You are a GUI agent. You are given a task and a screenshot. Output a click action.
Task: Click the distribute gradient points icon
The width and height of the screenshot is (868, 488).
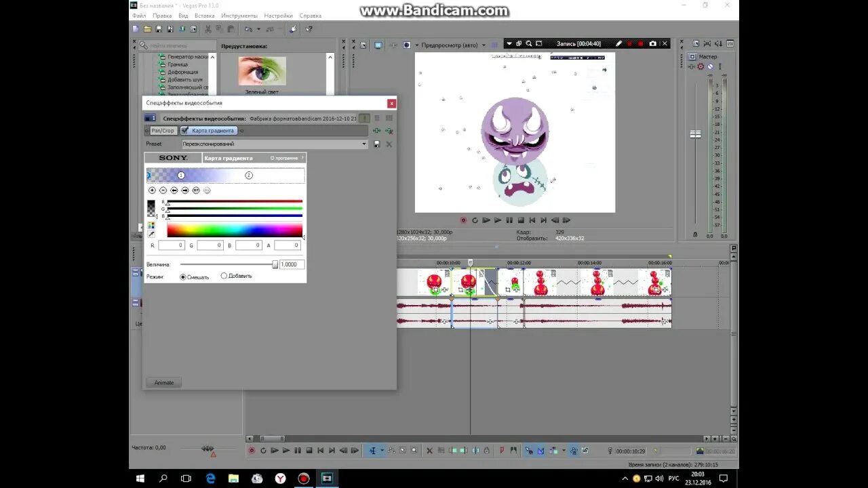coord(196,190)
